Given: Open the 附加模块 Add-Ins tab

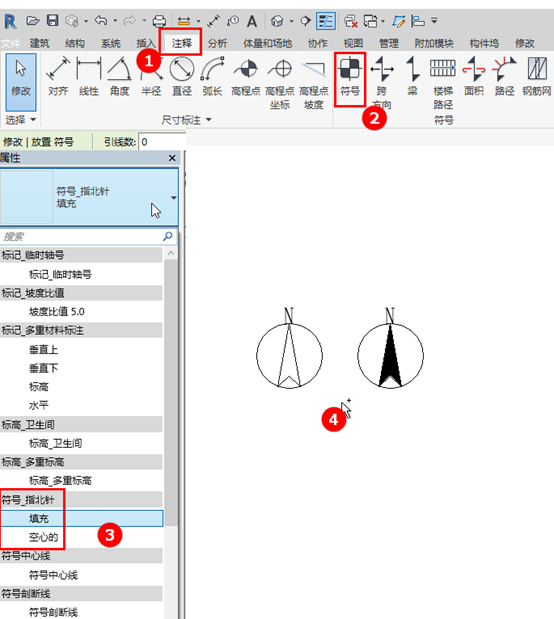Looking at the screenshot, I should (x=434, y=43).
